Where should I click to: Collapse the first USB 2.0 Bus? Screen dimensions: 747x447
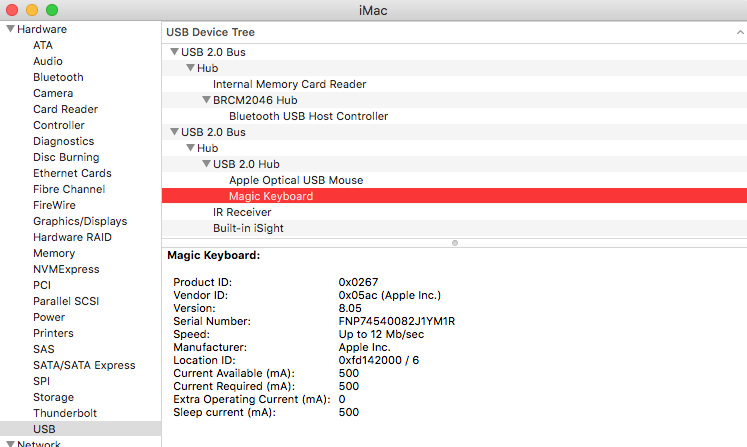tap(174, 52)
